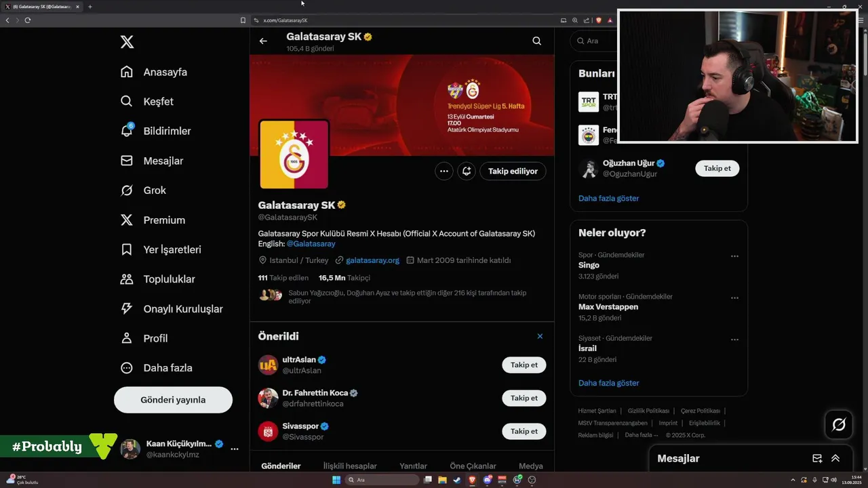Screen dimensions: 868x488
Task: Open Onaylı Kuruluşlar page
Action: tap(172, 309)
